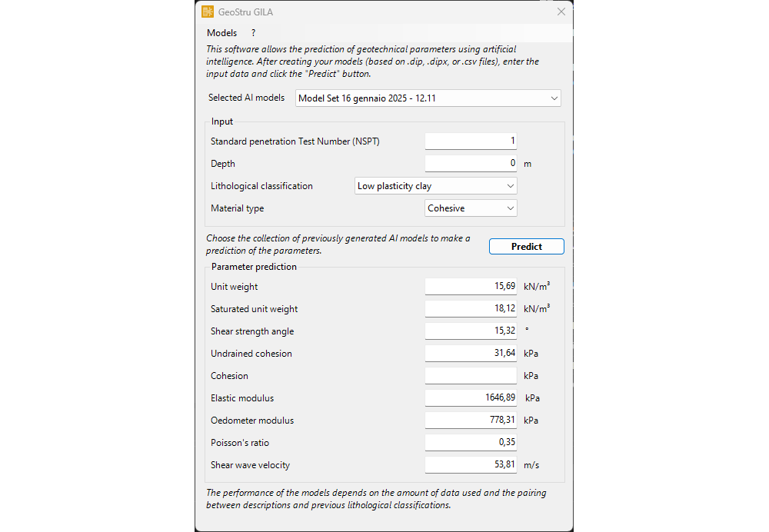Click the Oedometer modulus field
Screen dimensions: 769x532
click(471, 421)
